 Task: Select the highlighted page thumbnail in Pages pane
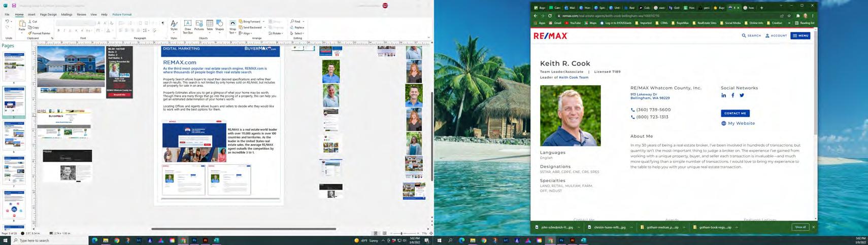click(14, 102)
